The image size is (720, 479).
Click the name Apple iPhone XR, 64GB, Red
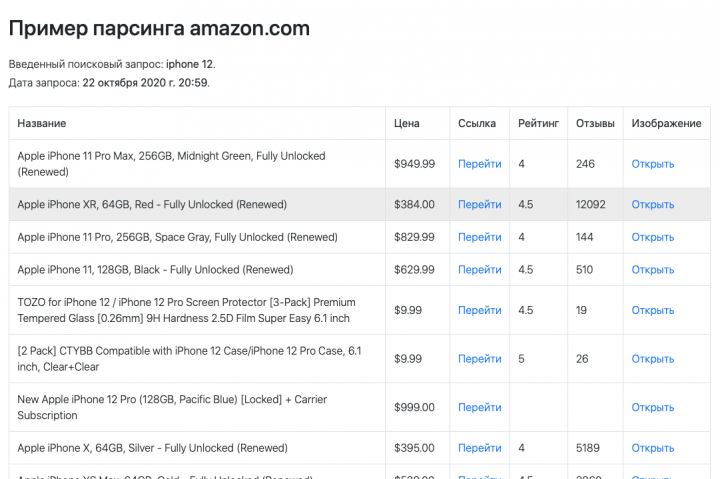click(152, 204)
